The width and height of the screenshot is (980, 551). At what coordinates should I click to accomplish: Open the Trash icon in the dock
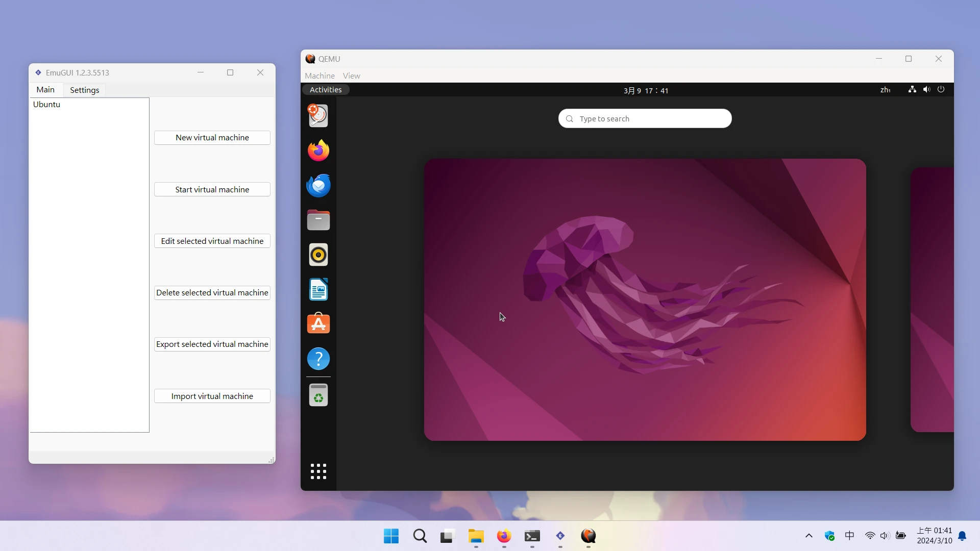[318, 395]
